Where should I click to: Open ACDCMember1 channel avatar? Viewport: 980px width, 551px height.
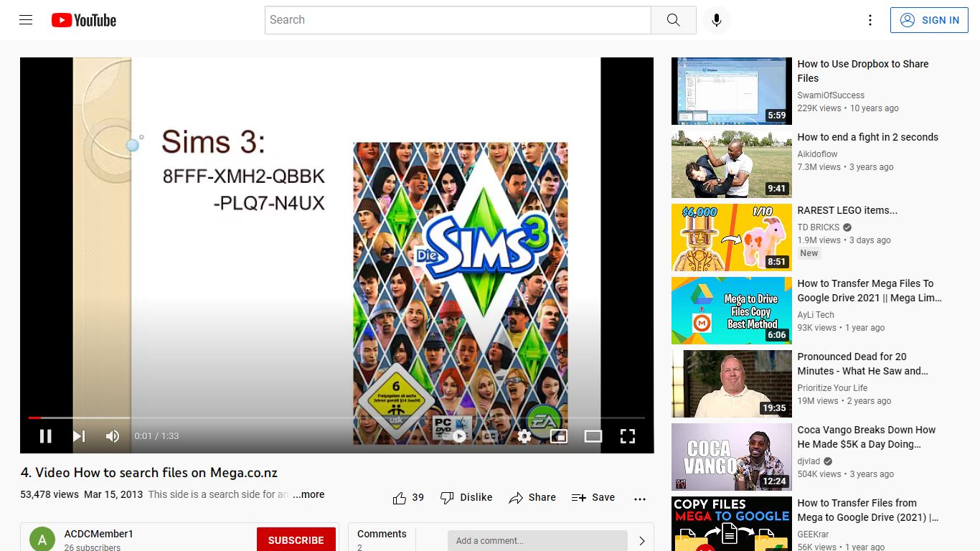coord(42,540)
